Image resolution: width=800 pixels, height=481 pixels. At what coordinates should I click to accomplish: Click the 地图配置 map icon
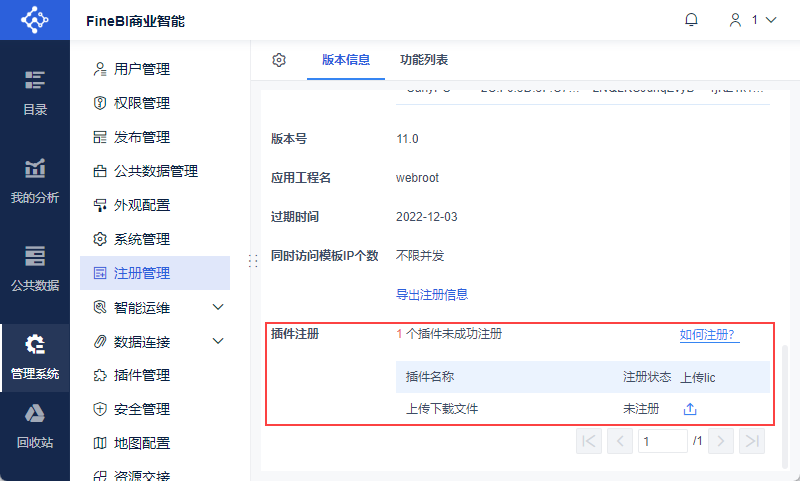click(x=100, y=443)
